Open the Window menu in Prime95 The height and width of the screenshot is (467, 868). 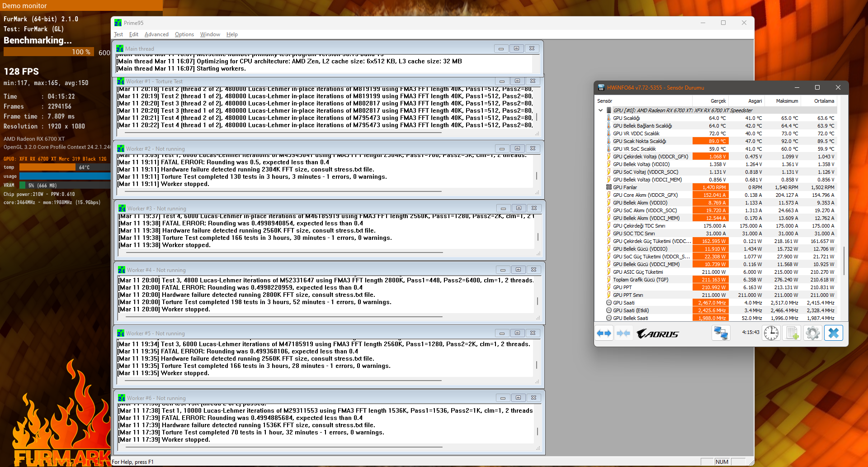click(210, 34)
